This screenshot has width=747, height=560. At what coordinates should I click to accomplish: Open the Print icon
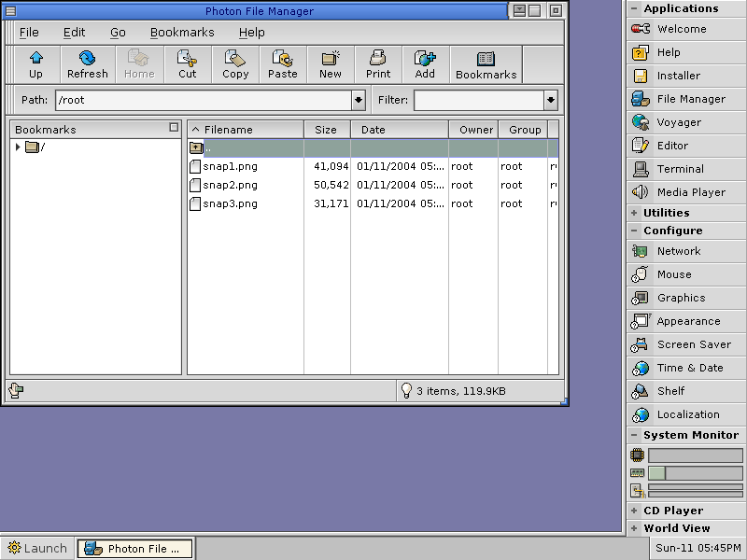377,63
